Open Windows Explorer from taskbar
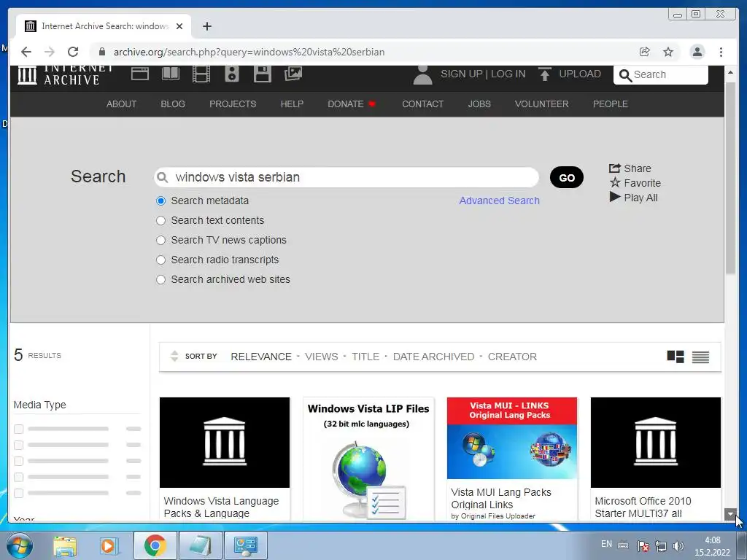The width and height of the screenshot is (747, 560). click(x=65, y=545)
